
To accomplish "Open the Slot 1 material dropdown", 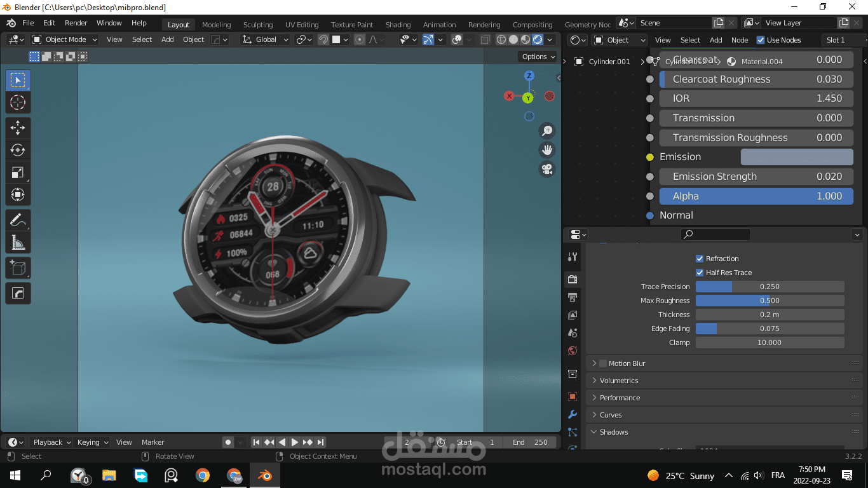I will coord(844,40).
